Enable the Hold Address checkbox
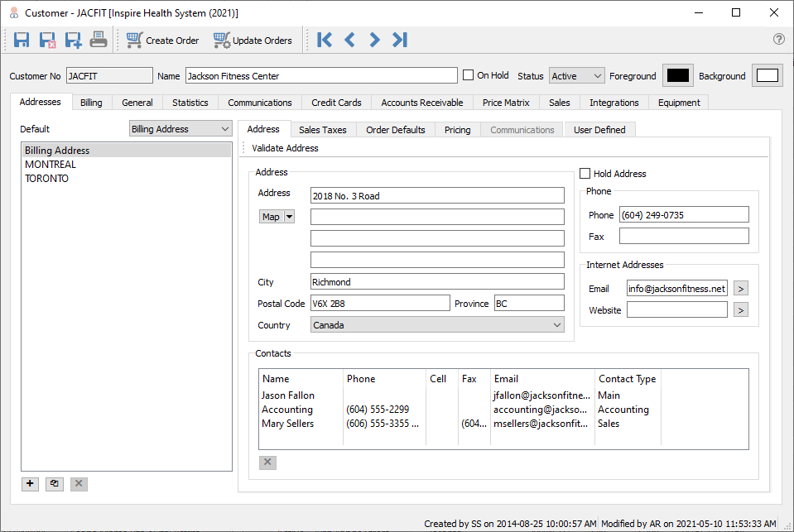The width and height of the screenshot is (794, 532). pyautogui.click(x=585, y=174)
